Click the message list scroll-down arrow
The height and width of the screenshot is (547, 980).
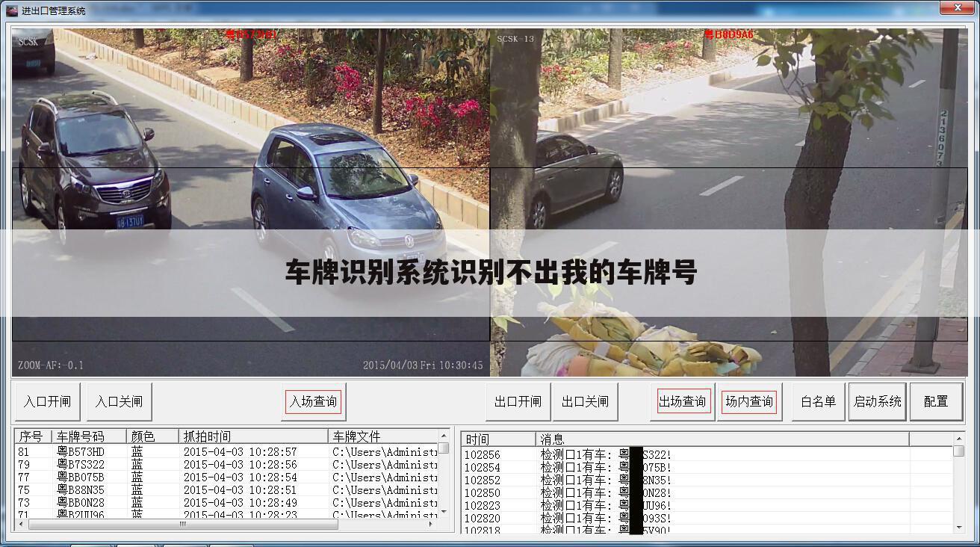coord(959,527)
